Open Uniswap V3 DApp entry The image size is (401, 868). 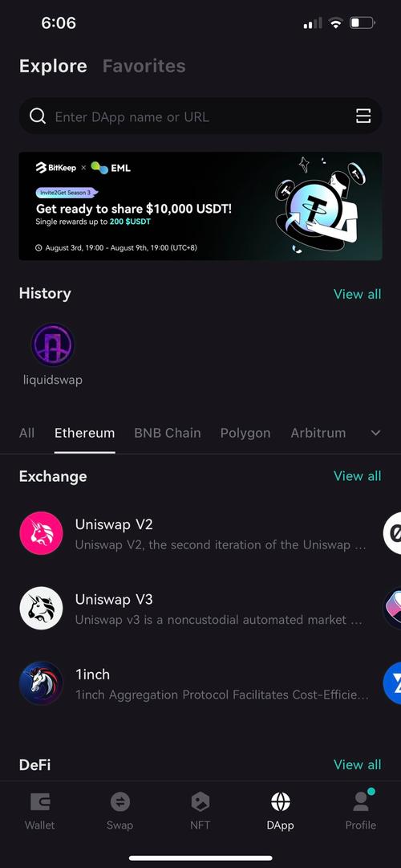click(x=193, y=609)
